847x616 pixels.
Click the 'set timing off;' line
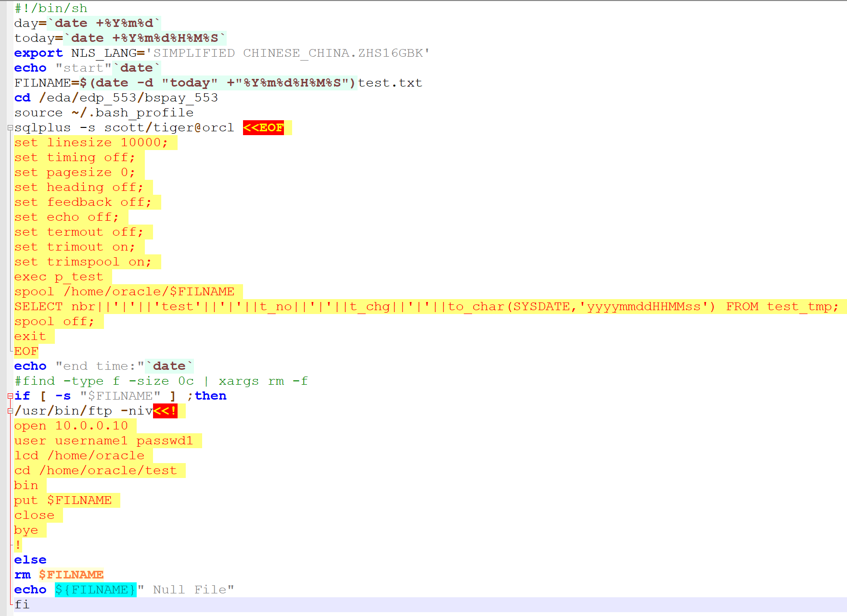[x=75, y=158]
